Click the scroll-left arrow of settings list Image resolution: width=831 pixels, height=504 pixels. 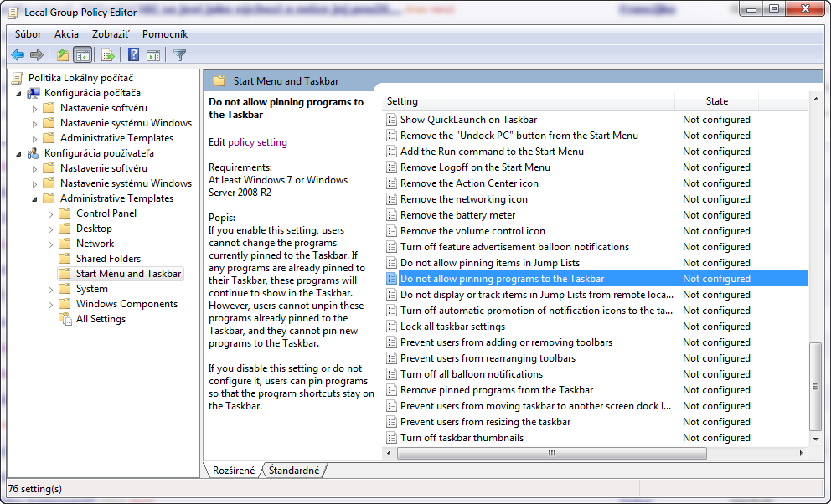click(x=389, y=453)
